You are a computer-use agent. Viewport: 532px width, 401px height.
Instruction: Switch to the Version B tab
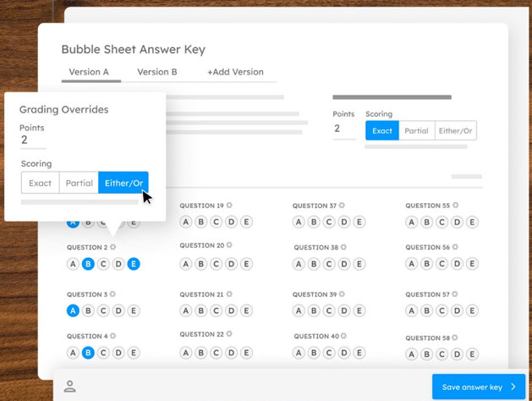tap(157, 72)
